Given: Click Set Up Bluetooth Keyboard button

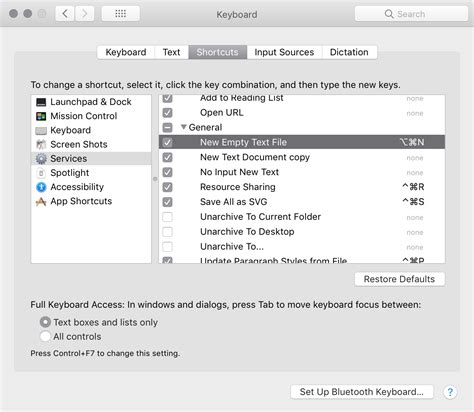Looking at the screenshot, I should click(362, 392).
